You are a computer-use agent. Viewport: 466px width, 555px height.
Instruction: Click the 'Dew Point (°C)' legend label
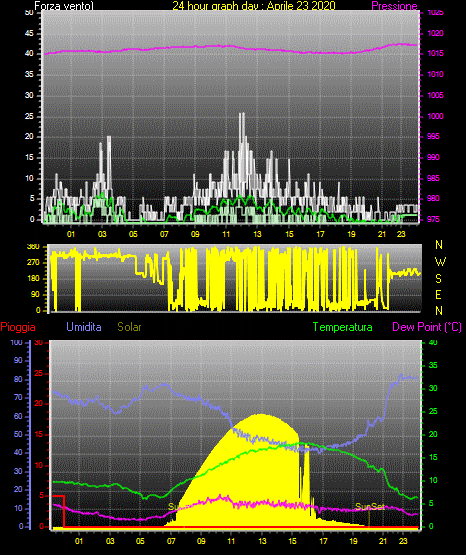coord(427,327)
